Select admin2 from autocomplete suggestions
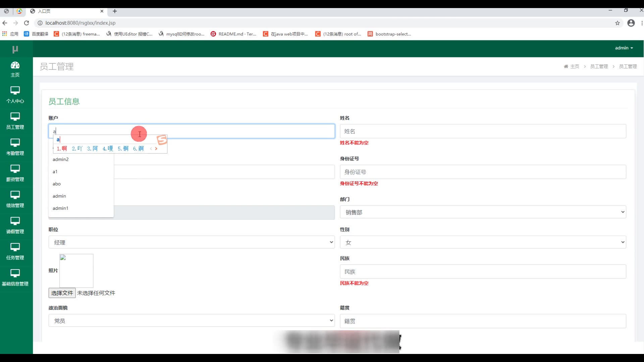644x362 pixels. [61, 159]
